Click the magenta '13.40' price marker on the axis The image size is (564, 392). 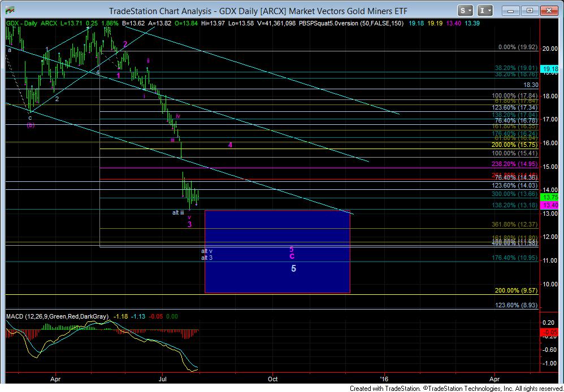pos(550,205)
